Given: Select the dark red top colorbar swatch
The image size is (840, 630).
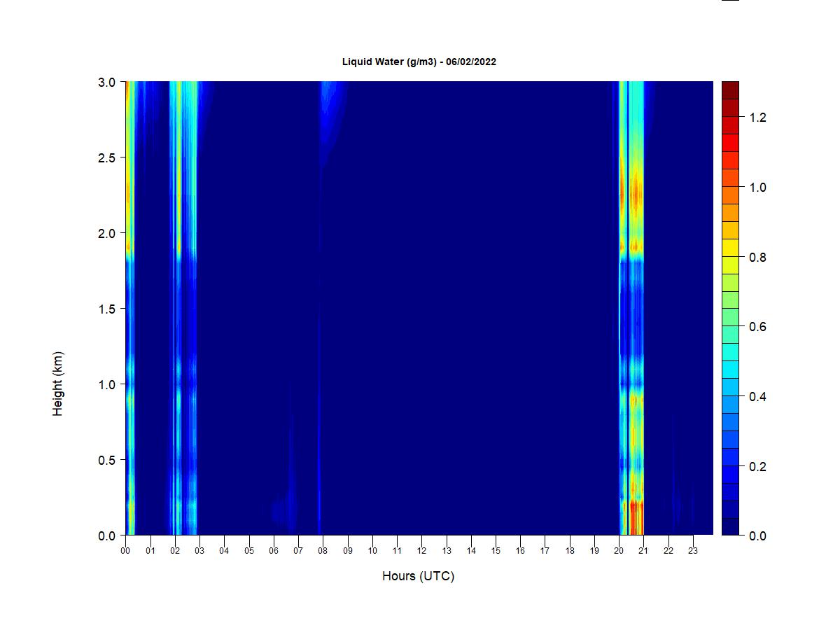Looking at the screenshot, I should [x=730, y=90].
